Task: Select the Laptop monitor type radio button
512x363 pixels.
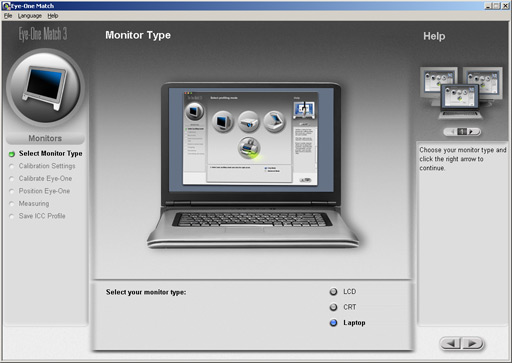Action: pyautogui.click(x=333, y=323)
